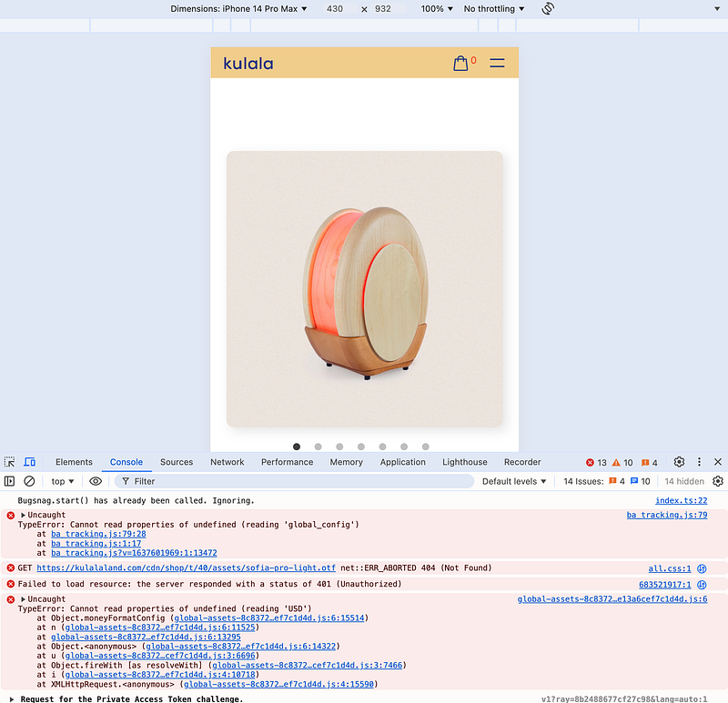The image size is (728, 703).
Task: Open DevTools settings gear
Action: [678, 462]
